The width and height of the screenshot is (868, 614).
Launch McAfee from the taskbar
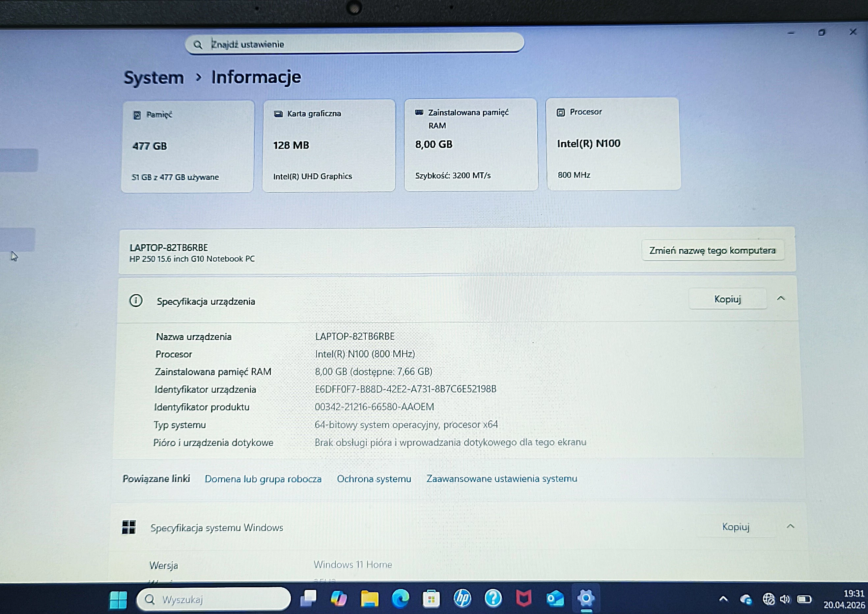pos(523,599)
